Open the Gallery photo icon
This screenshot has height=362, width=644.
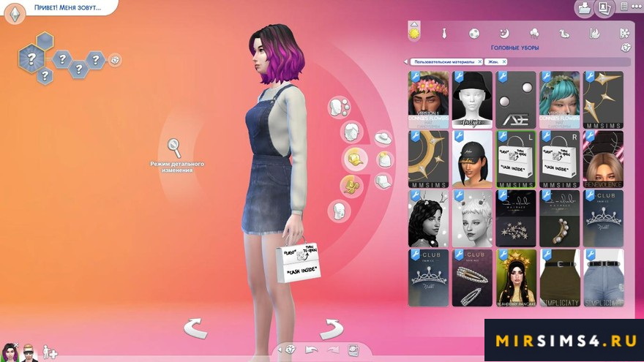coord(604,9)
